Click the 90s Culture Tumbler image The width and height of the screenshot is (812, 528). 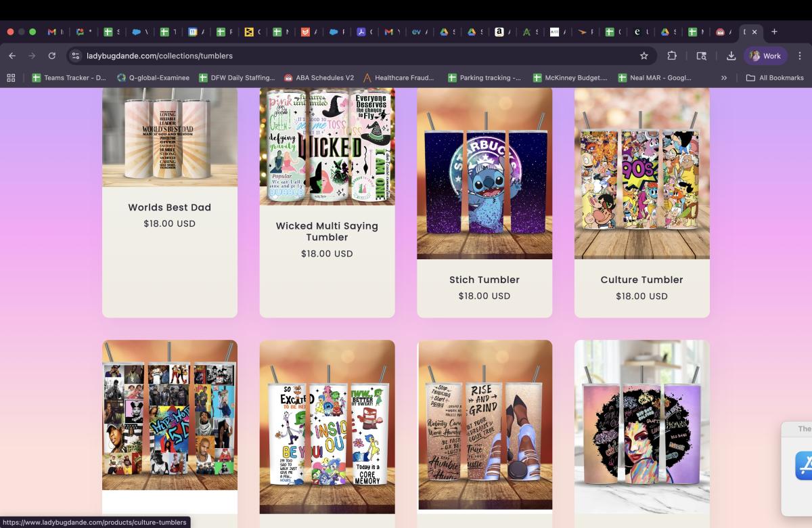[x=641, y=173]
